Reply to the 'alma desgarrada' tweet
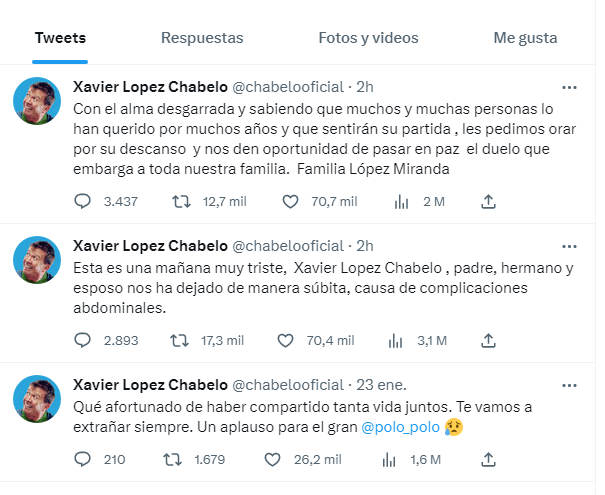The height and width of the screenshot is (495, 605). point(84,202)
